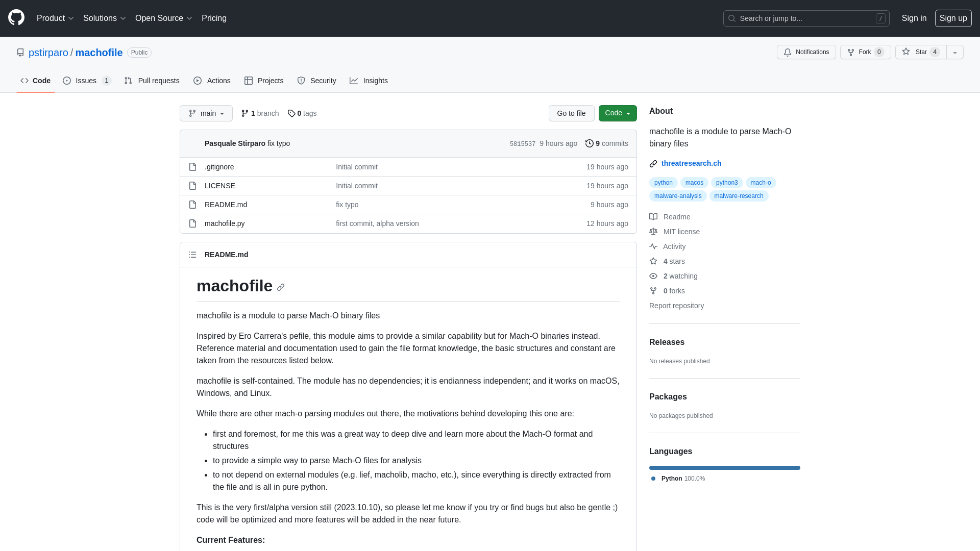Select the macos topic tag
The height and width of the screenshot is (551, 980).
(x=694, y=183)
